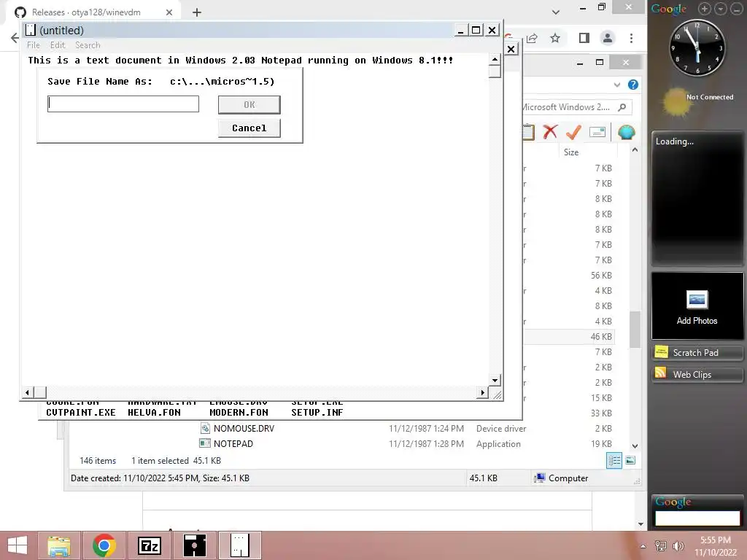This screenshot has width=747, height=560.
Task: Click the OK button in save dialog
Action: 249,105
